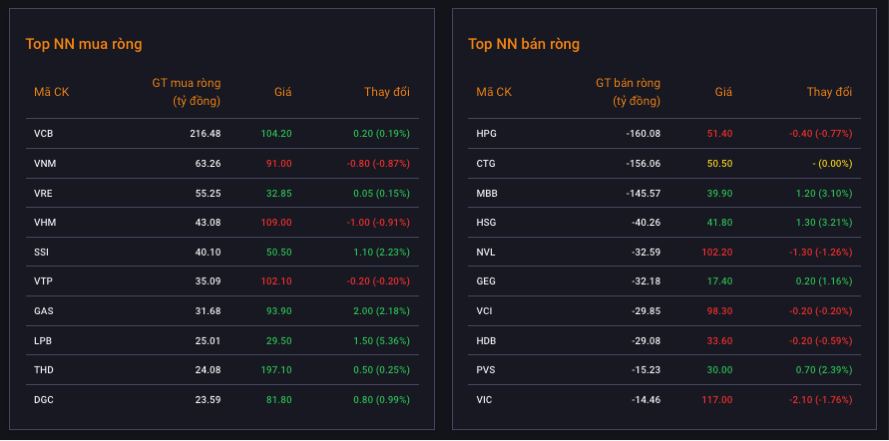Click the VNM ticker in net buying
The width and height of the screenshot is (889, 441).
tap(44, 163)
